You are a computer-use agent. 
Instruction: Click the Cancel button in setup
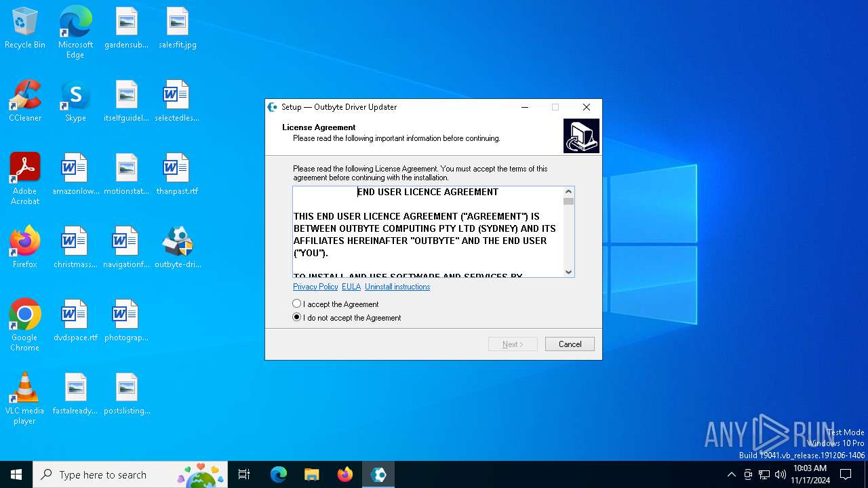tap(570, 344)
